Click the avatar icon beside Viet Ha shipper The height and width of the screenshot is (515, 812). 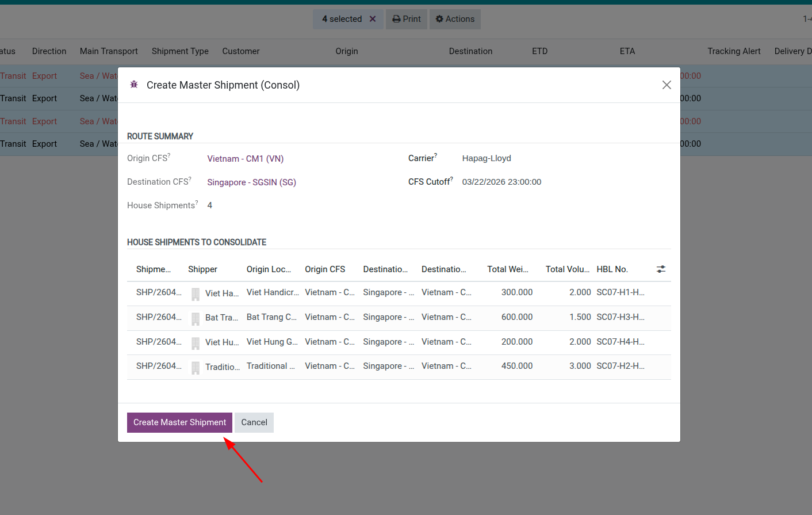click(195, 293)
